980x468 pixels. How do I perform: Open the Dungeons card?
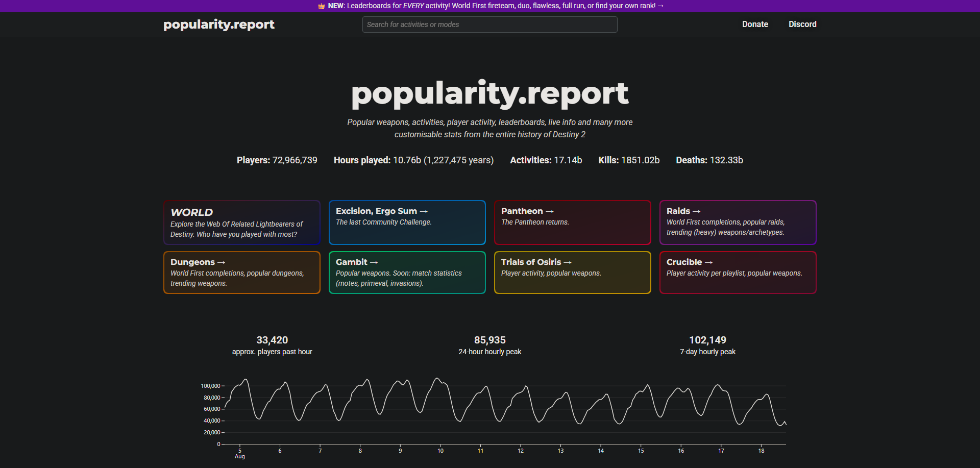tap(242, 273)
